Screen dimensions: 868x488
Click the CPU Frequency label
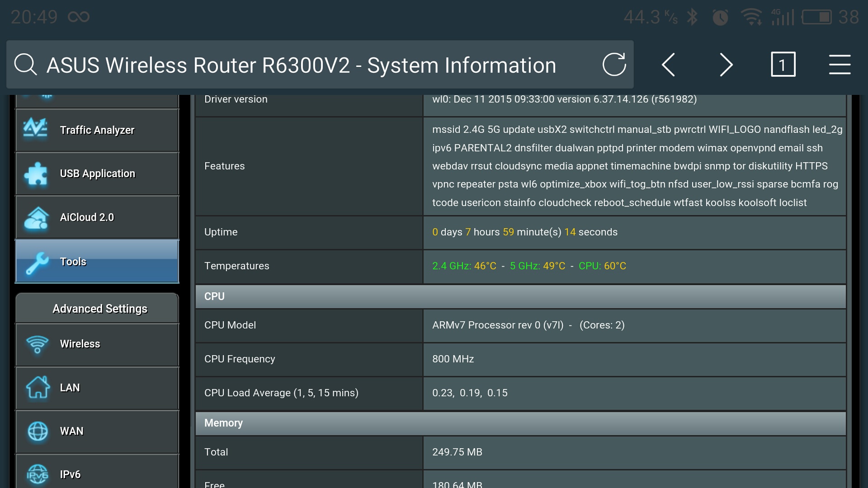[x=240, y=359]
